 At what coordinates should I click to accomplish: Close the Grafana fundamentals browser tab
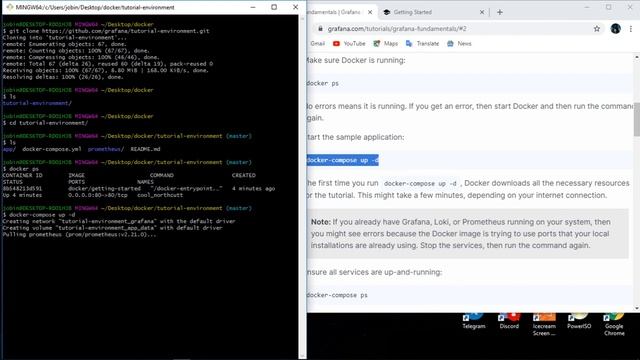(370, 12)
